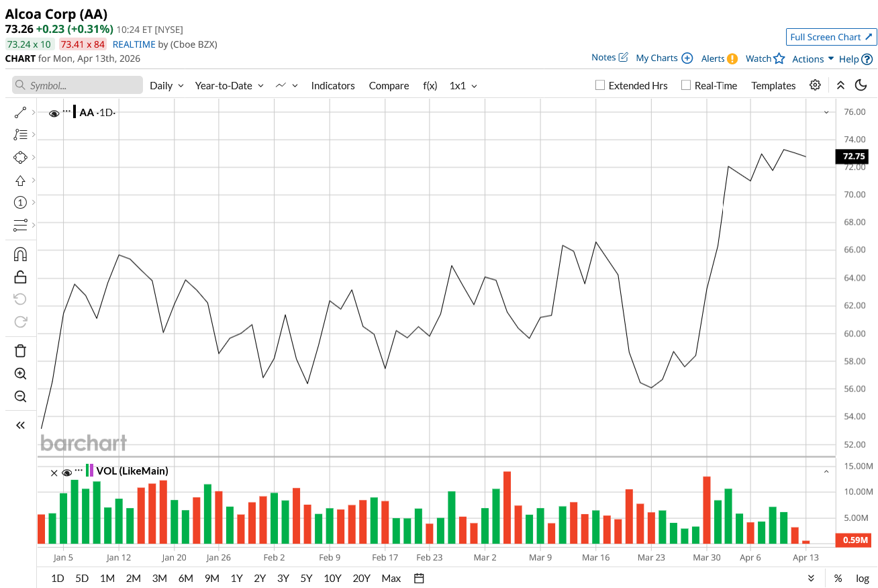Image resolution: width=878 pixels, height=588 pixels.
Task: Open the date range calendar picker
Action: tap(419, 578)
